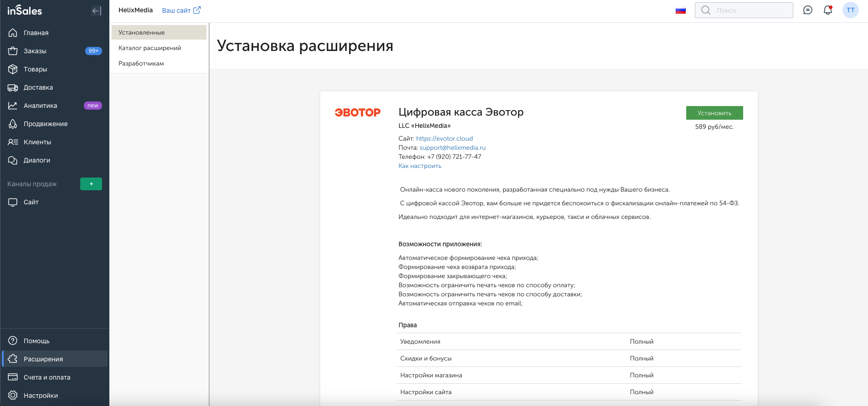Open the Заказы menu item
The image size is (868, 406).
(x=55, y=51)
